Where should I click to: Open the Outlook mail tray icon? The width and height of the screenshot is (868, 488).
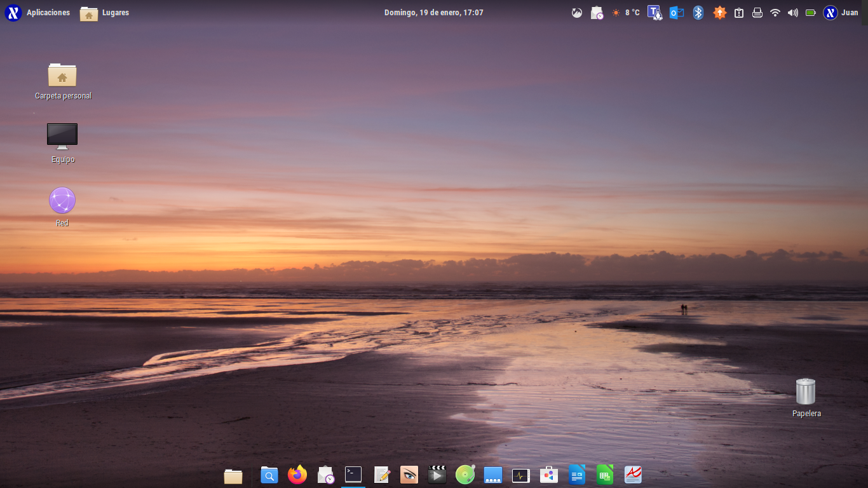677,11
